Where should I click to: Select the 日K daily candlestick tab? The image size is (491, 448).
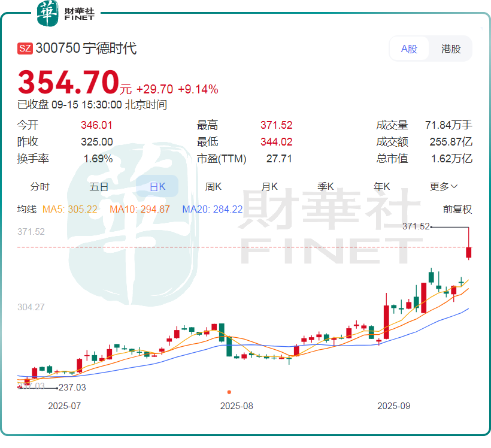pos(157,186)
